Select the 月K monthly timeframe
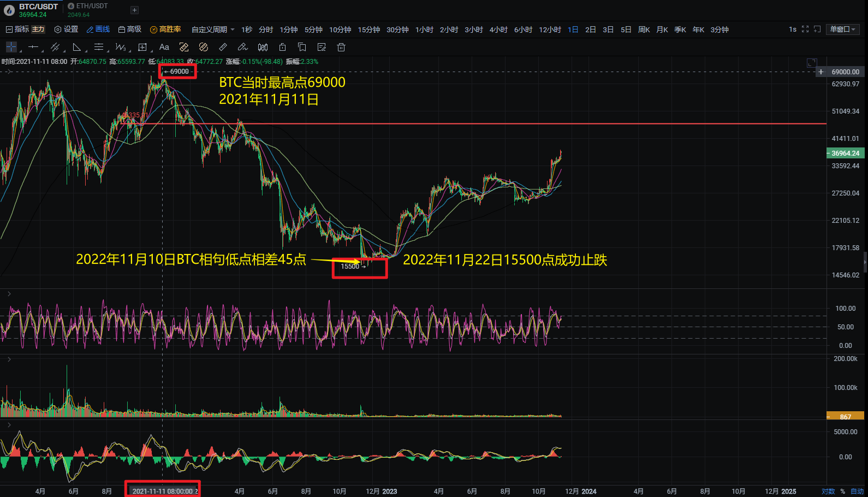The height and width of the screenshot is (497, 868). [662, 29]
